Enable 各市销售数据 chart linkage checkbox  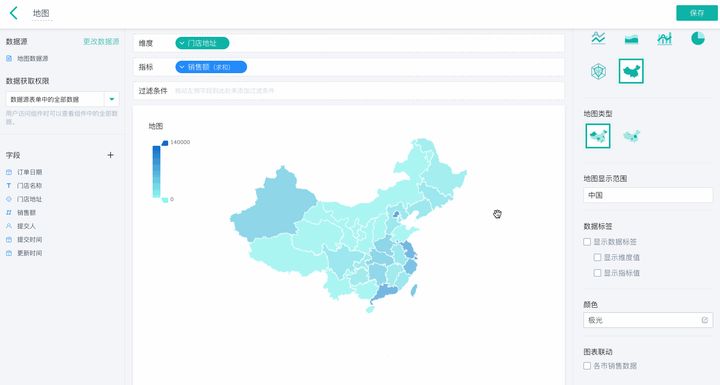point(587,366)
